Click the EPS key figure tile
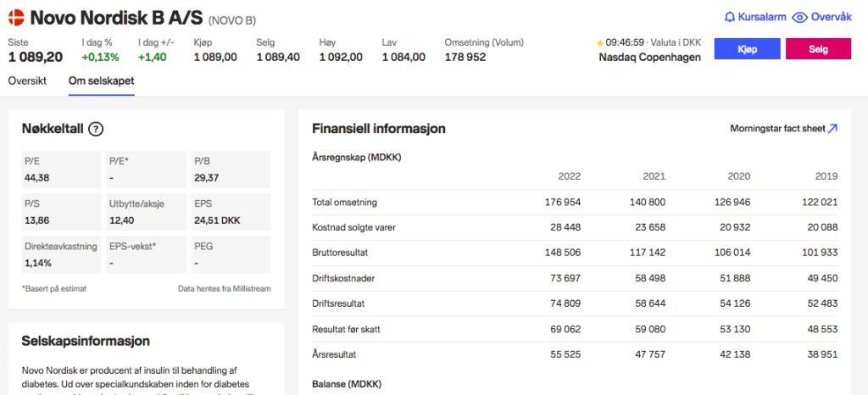This screenshot has width=868, height=395. [x=231, y=212]
